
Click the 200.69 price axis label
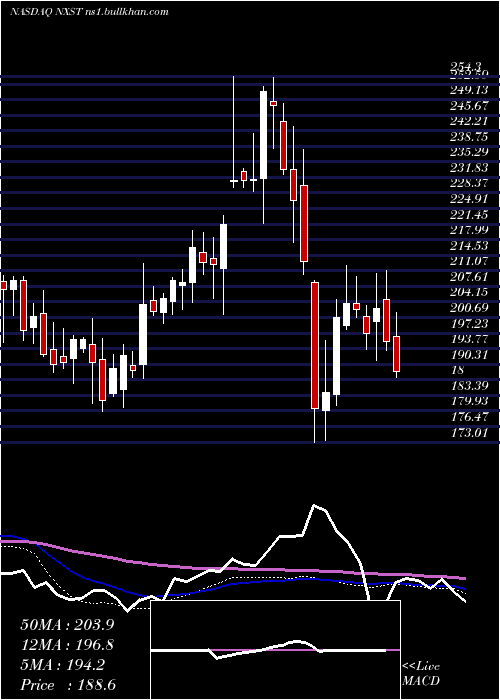point(468,308)
